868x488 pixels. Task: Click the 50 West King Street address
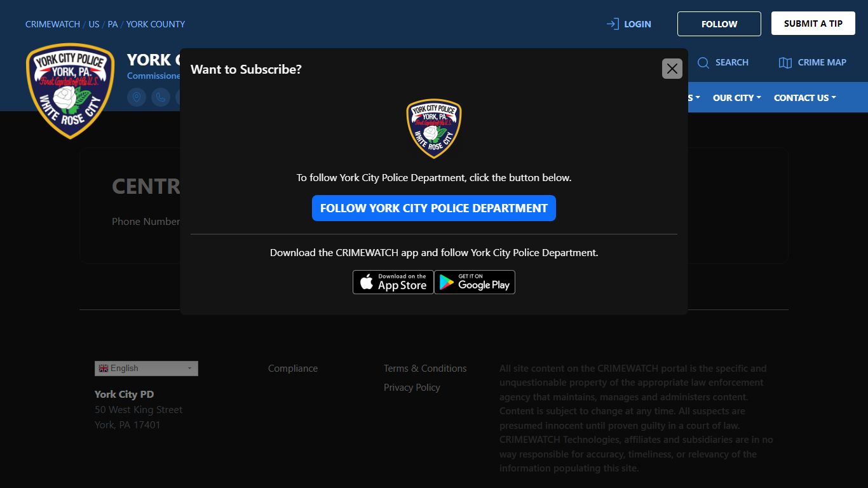139,410
